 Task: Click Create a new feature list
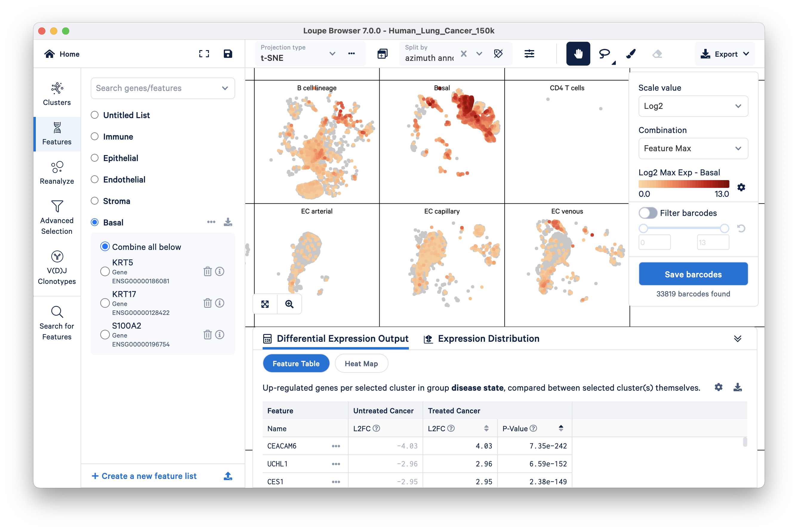click(x=144, y=476)
